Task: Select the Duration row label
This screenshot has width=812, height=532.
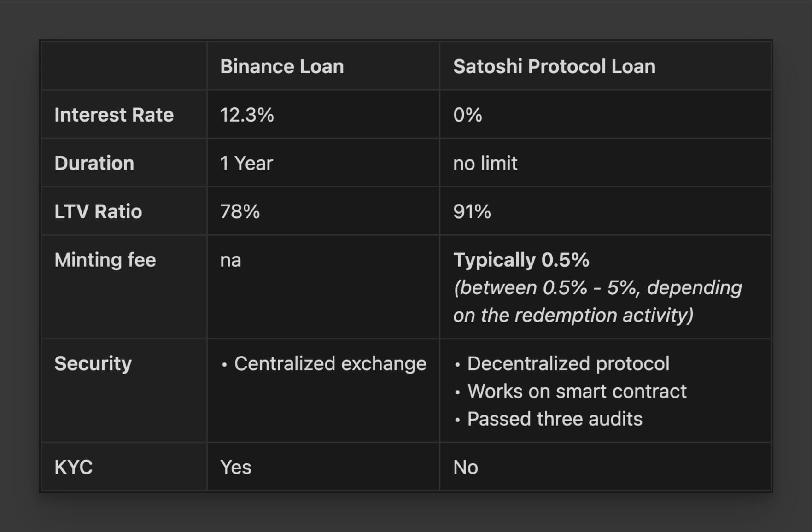Action: click(94, 163)
